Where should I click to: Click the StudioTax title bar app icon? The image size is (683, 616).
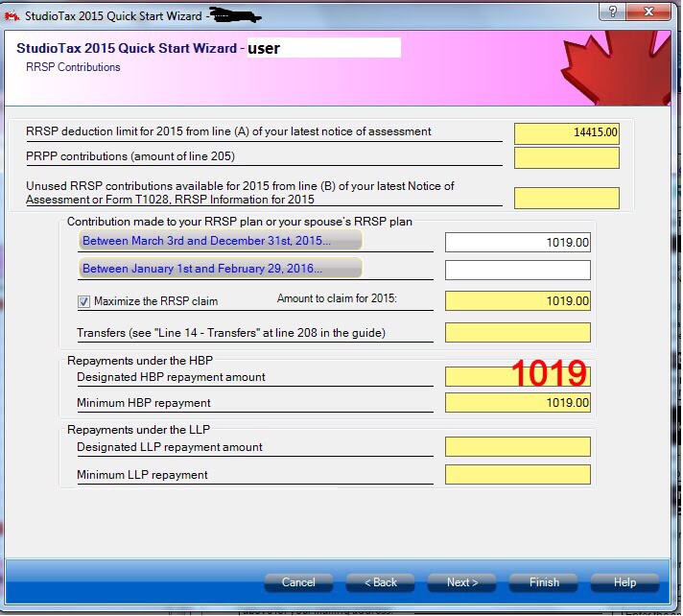click(x=12, y=15)
